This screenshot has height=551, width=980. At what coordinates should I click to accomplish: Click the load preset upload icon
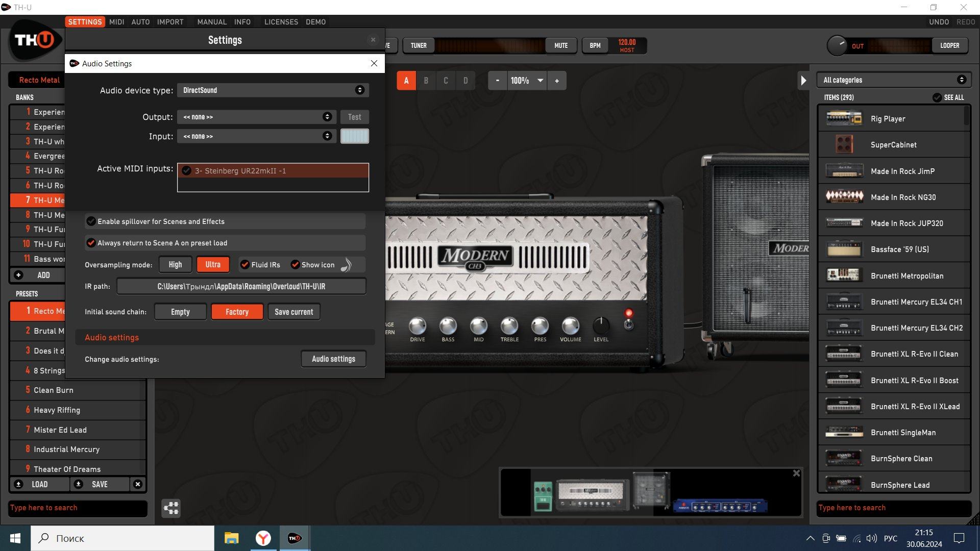pos(18,484)
